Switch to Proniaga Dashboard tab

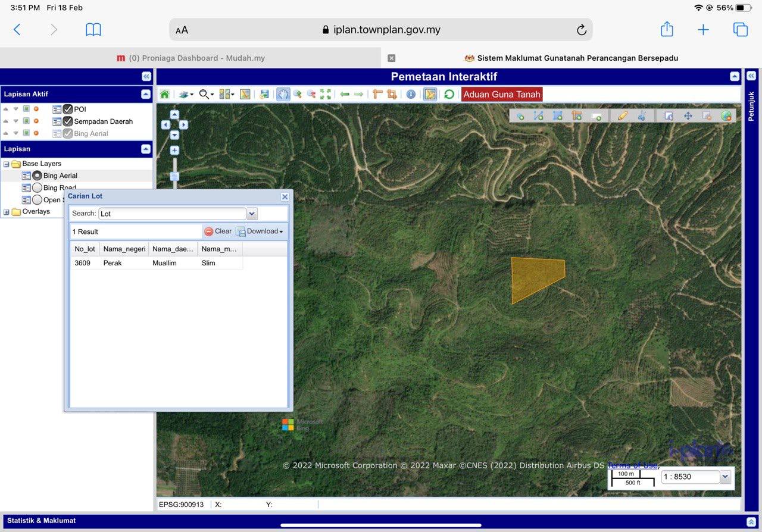coord(190,58)
